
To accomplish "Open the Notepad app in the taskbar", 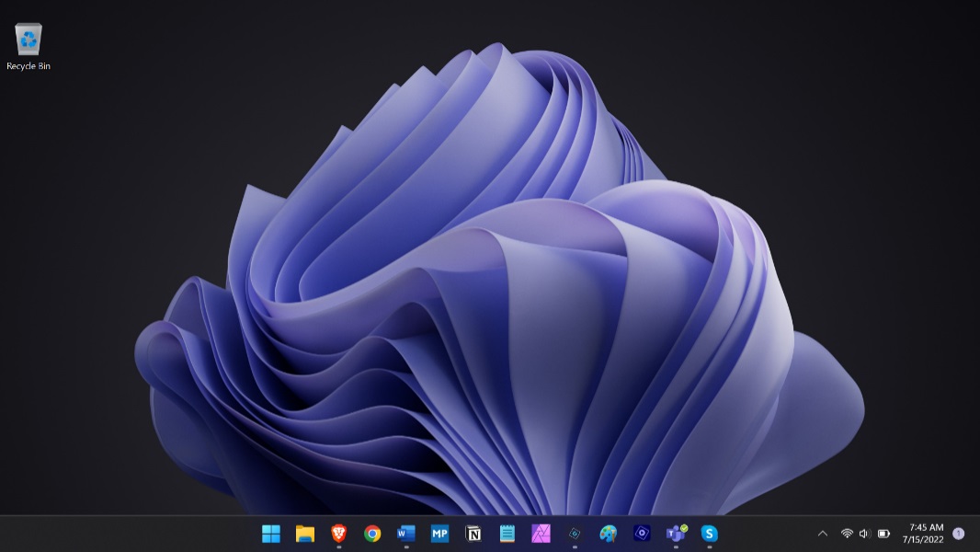I will coord(507,534).
